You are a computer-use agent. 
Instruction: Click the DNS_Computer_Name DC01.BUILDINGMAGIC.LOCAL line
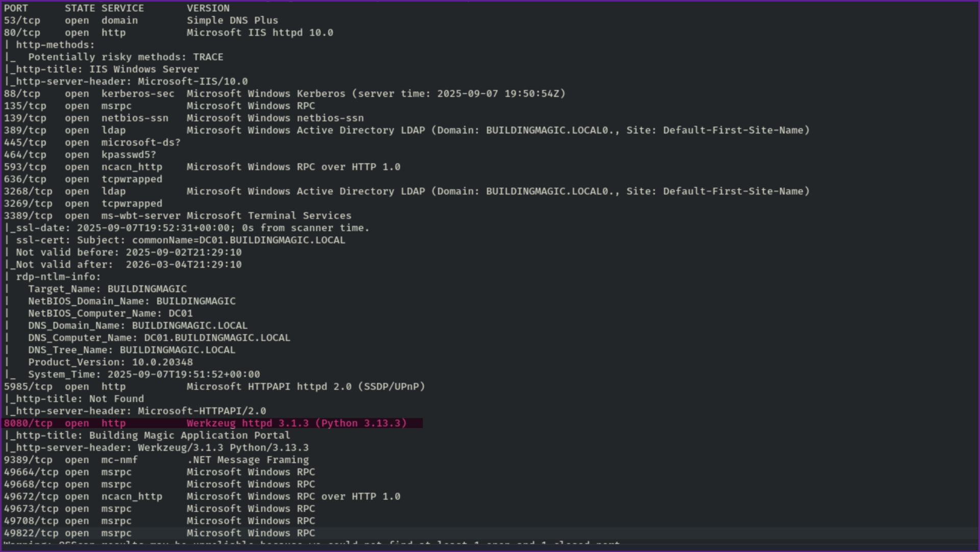148,337
